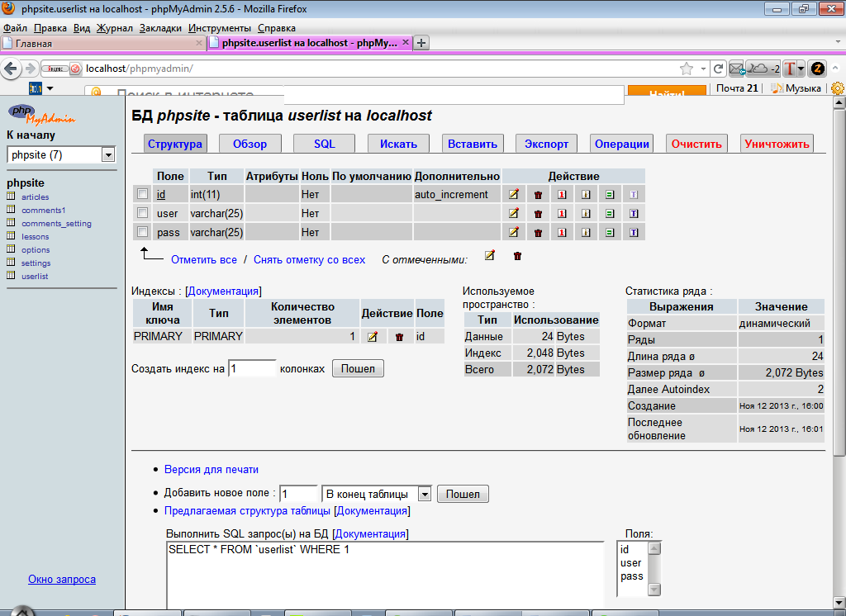Open the Закладки menu

(160, 28)
